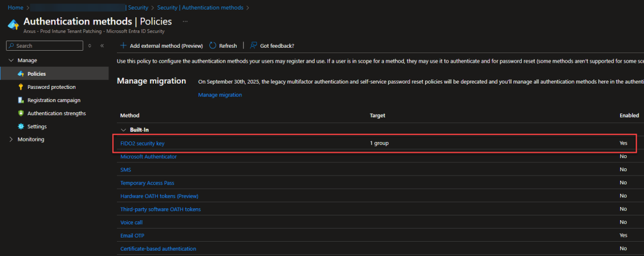Click the Yes value in Email OTP row

pyautogui.click(x=624, y=236)
